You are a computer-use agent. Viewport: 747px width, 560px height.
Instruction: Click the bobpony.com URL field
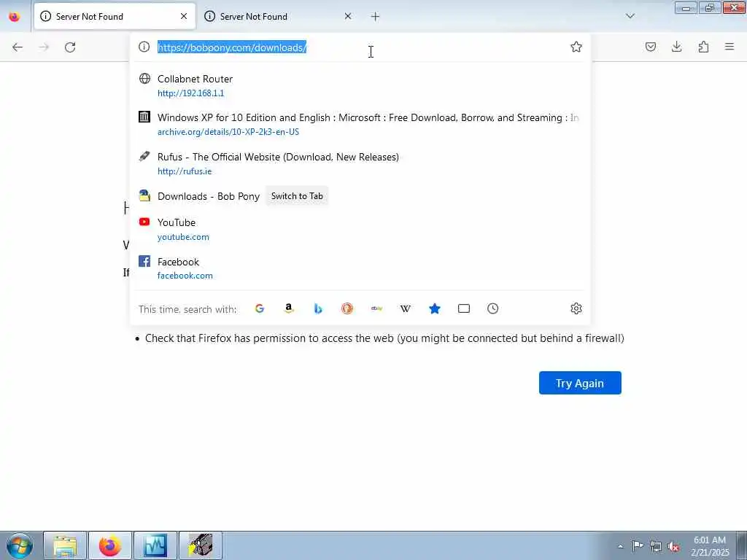tap(360, 47)
